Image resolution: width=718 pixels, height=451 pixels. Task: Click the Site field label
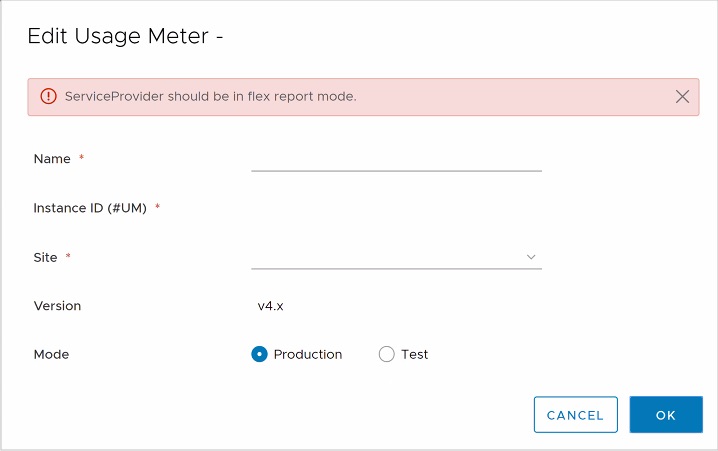(x=45, y=257)
